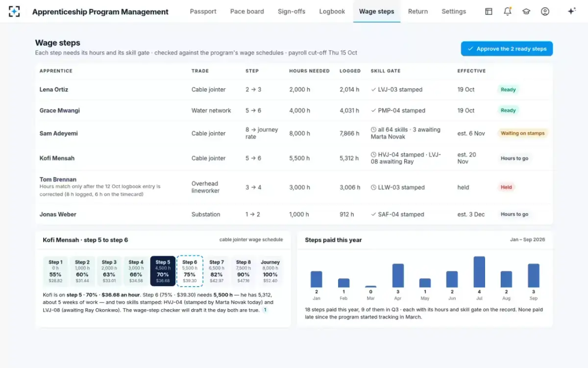Viewport: 588px width, 368px height.
Task: Click the checkmark icon beside LVJ-03 stamped
Action: click(374, 90)
